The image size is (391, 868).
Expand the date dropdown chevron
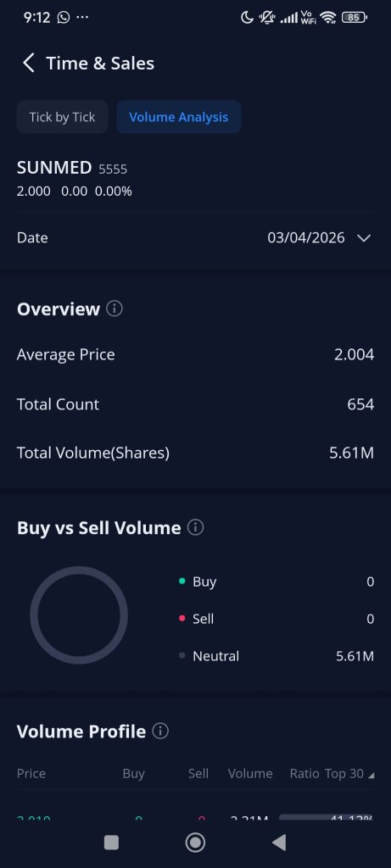(x=364, y=238)
